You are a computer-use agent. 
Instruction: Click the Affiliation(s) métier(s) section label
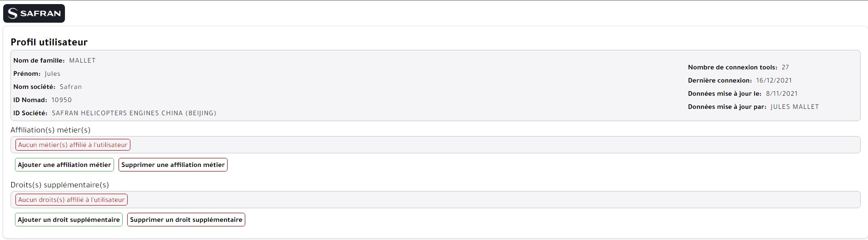(50, 130)
